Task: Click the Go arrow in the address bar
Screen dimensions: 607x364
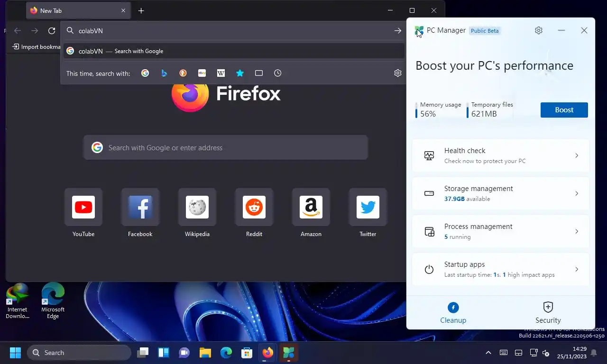Action: click(398, 31)
